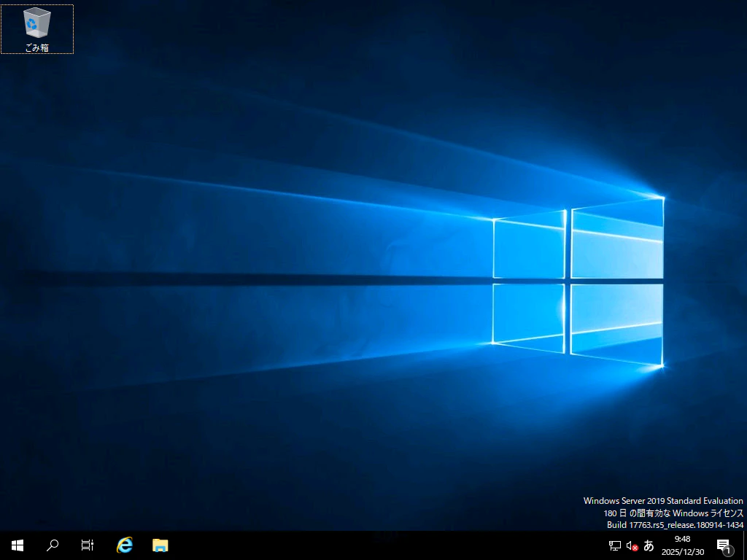The height and width of the screenshot is (560, 747).
Task: Switch to Task View
Action: point(88,545)
